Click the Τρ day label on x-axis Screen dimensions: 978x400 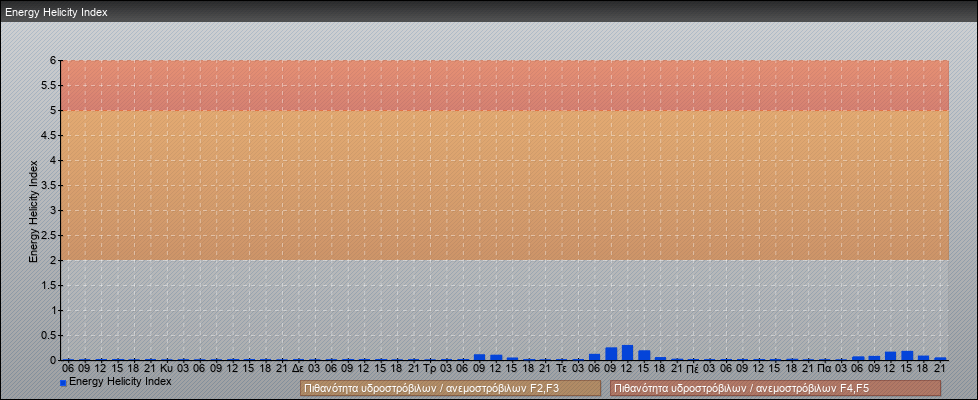coord(429,369)
